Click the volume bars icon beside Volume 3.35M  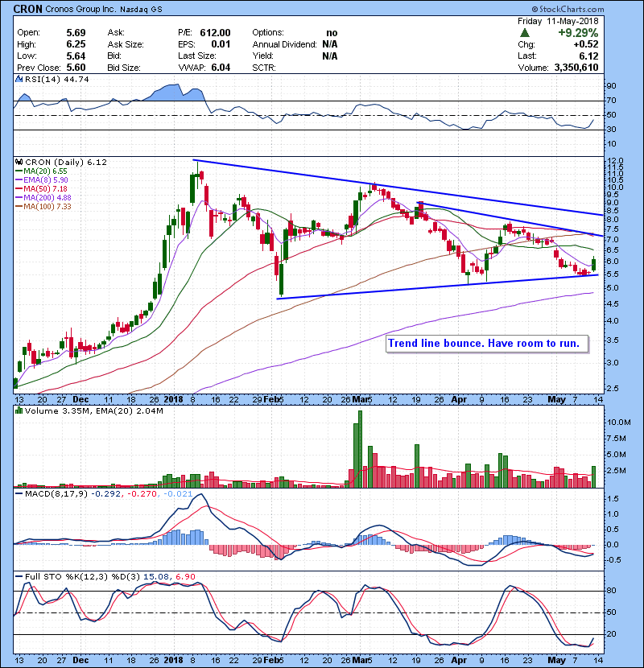19,410
